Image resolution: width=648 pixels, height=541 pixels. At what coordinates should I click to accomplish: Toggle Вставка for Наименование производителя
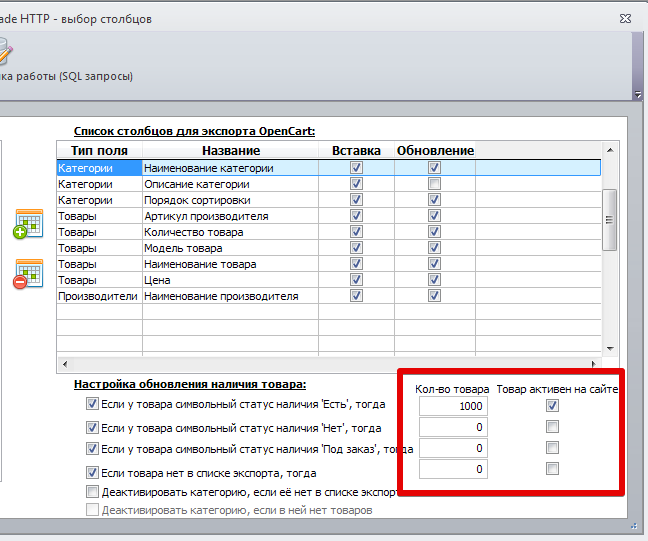point(356,296)
